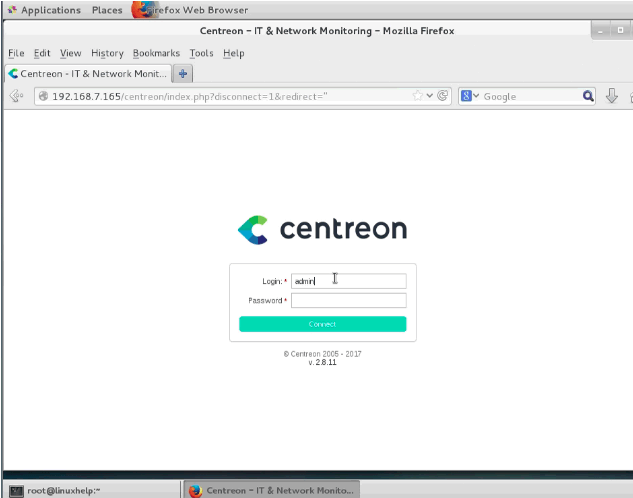Image resolution: width=633 pixels, height=498 pixels.
Task: Open the Edit menu
Action: click(42, 53)
